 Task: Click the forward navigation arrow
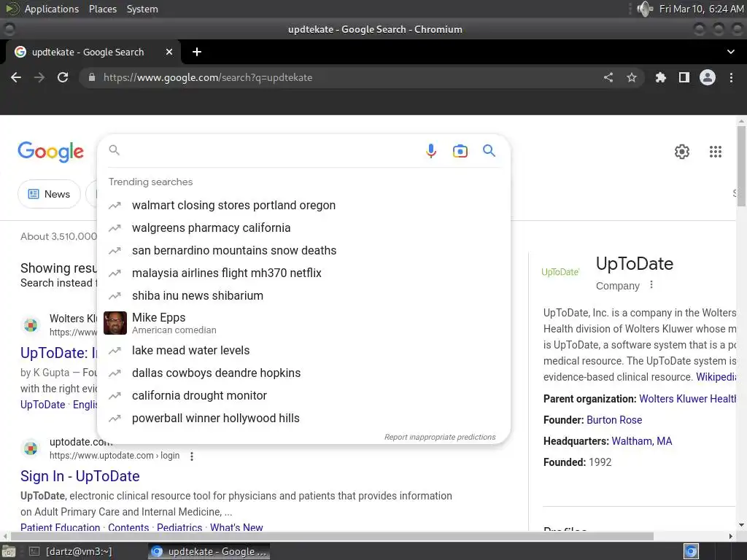click(39, 77)
